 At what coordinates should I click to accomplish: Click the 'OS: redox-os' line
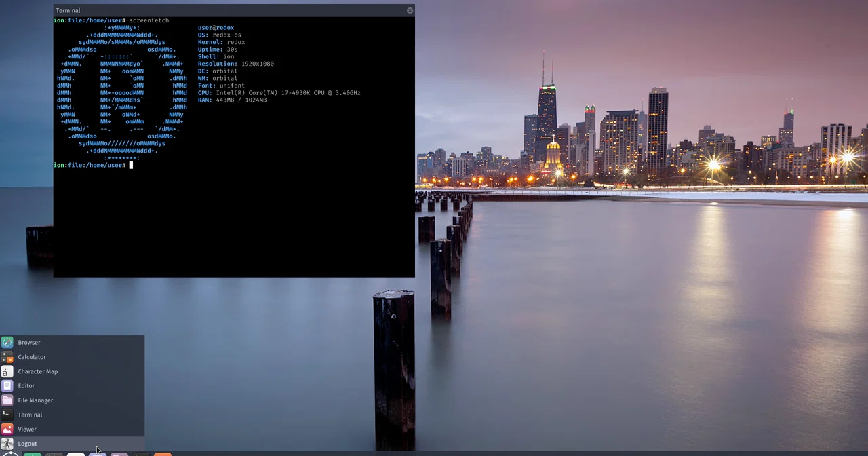220,35
